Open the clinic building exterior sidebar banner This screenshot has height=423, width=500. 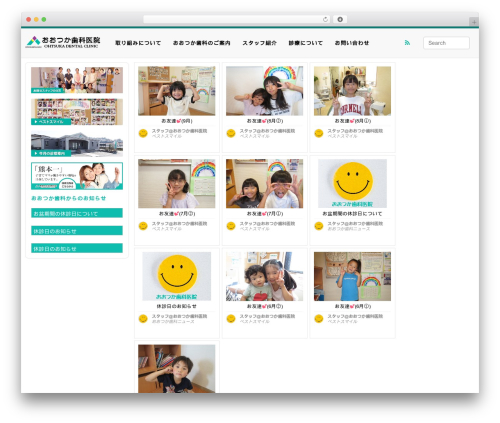[x=77, y=144]
